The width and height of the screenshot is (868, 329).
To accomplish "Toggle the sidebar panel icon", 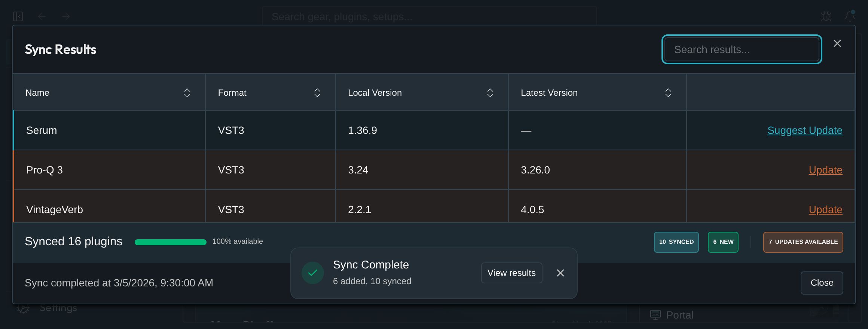I will tap(18, 16).
